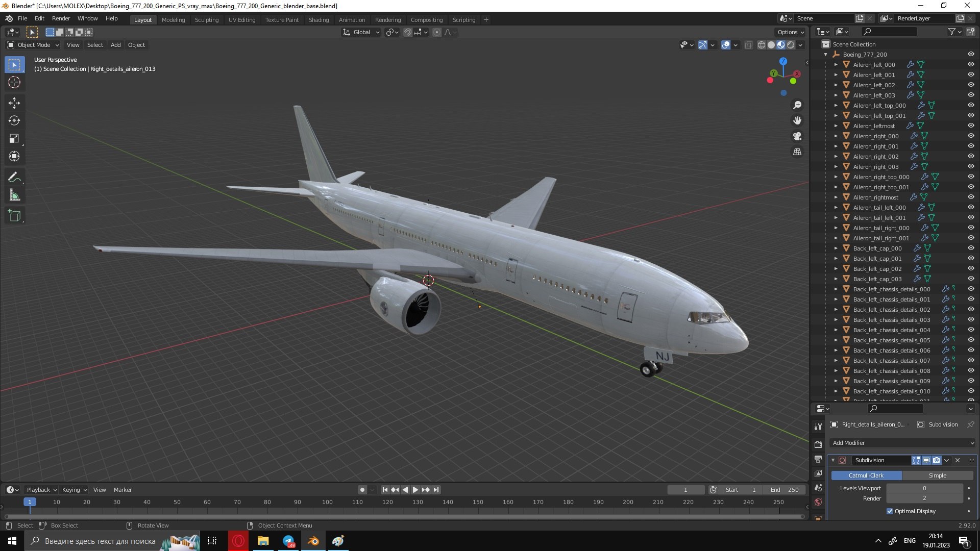Viewport: 980px width, 551px height.
Task: Open the Options dropdown
Action: click(790, 32)
